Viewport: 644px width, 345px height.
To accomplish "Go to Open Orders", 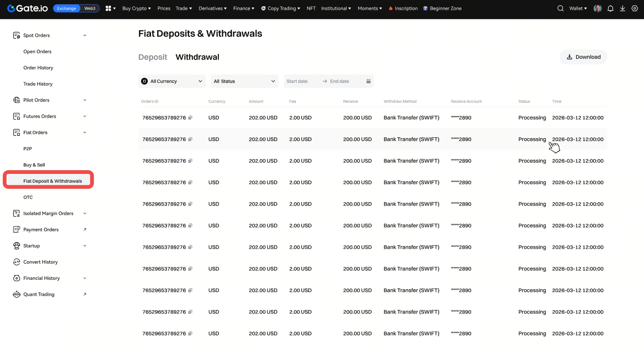I will pyautogui.click(x=38, y=52).
